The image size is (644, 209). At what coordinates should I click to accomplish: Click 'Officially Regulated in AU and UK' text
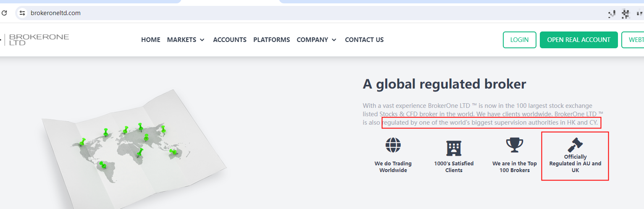tap(575, 164)
